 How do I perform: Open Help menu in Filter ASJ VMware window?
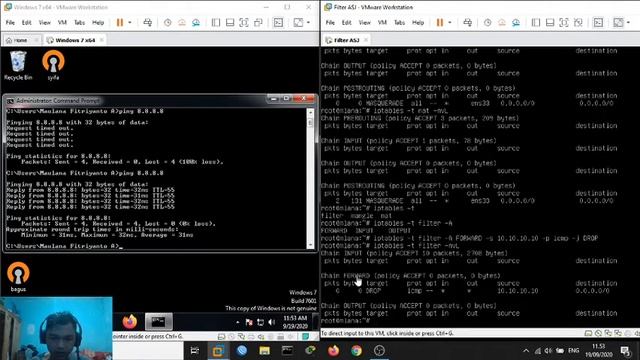click(418, 22)
